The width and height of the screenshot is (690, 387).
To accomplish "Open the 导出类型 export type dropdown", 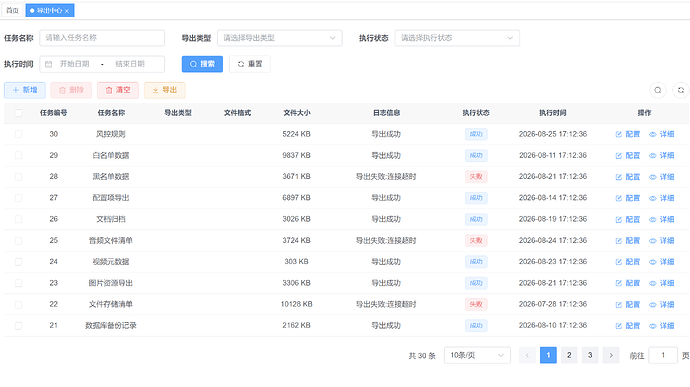I will [x=279, y=38].
